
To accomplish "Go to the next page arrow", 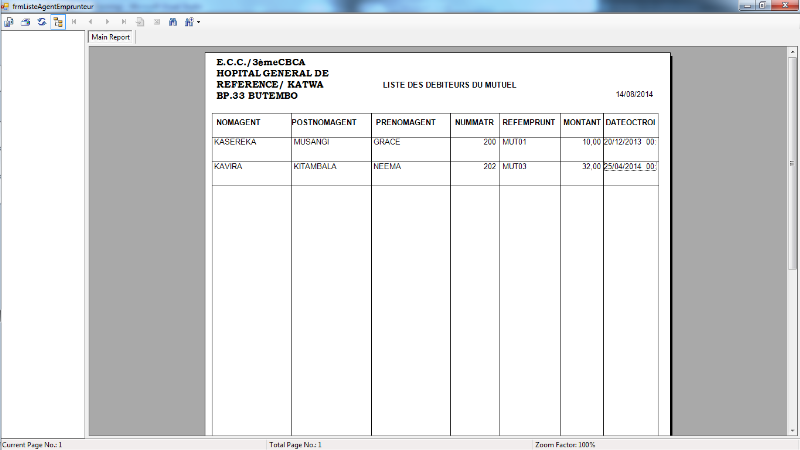I will [107, 22].
